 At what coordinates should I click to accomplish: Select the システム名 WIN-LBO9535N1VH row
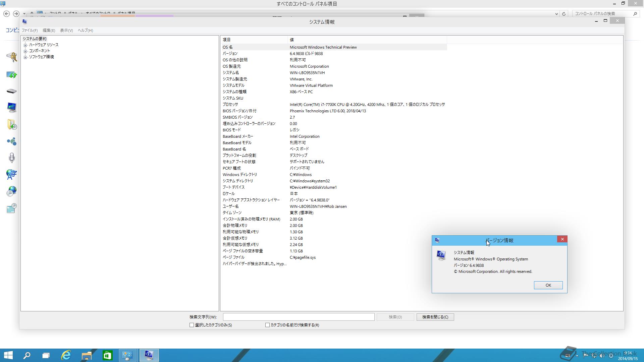coord(334,73)
